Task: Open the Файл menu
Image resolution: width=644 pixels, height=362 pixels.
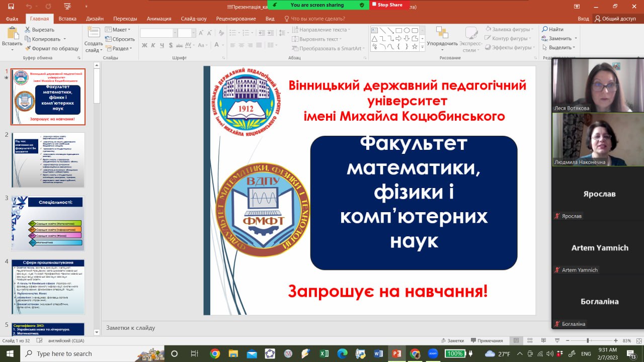Action: pyautogui.click(x=12, y=19)
